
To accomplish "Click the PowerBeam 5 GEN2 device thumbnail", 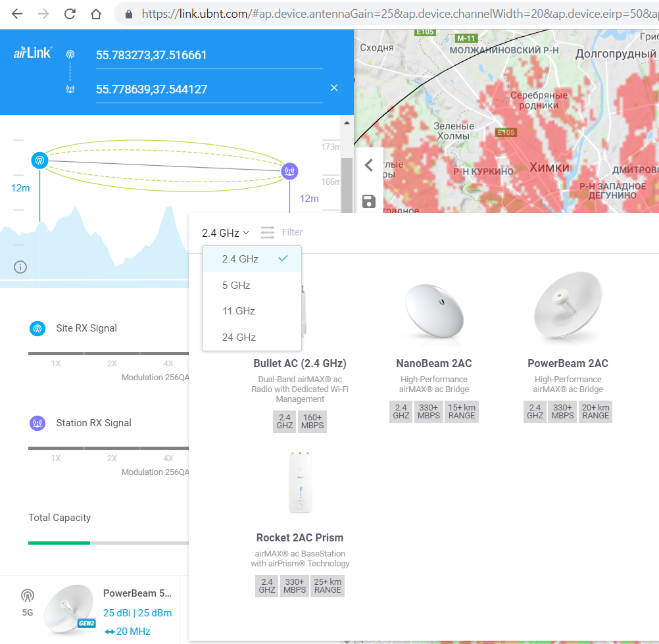I will [x=69, y=608].
